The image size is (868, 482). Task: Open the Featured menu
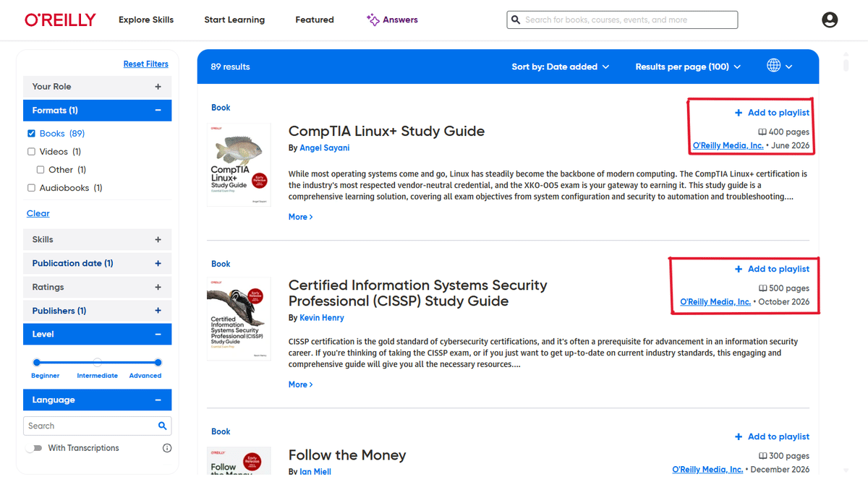(x=315, y=20)
